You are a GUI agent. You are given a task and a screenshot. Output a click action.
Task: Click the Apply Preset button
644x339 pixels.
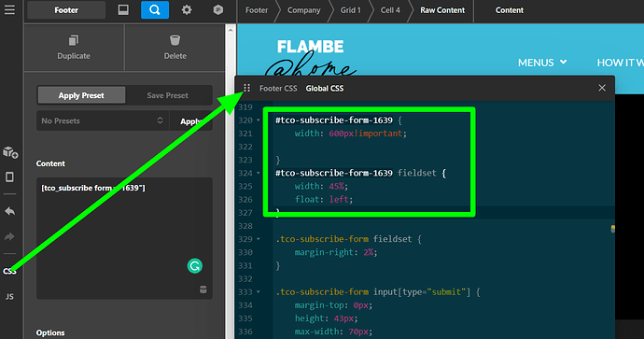81,95
